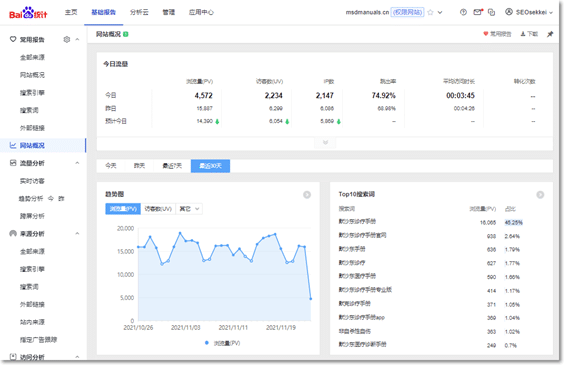564x365 pixels.
Task: Open 全部来源 under 来源分析
Action: (32, 251)
